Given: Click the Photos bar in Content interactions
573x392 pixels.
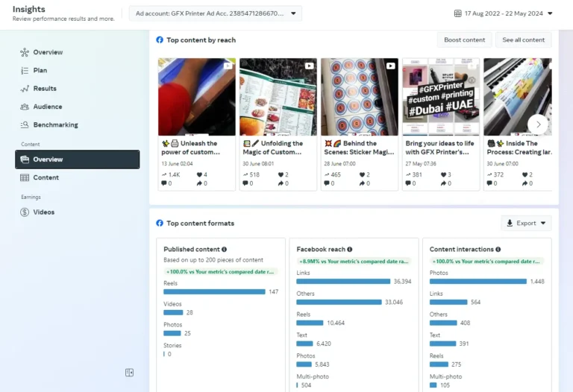Looking at the screenshot, I should point(478,282).
